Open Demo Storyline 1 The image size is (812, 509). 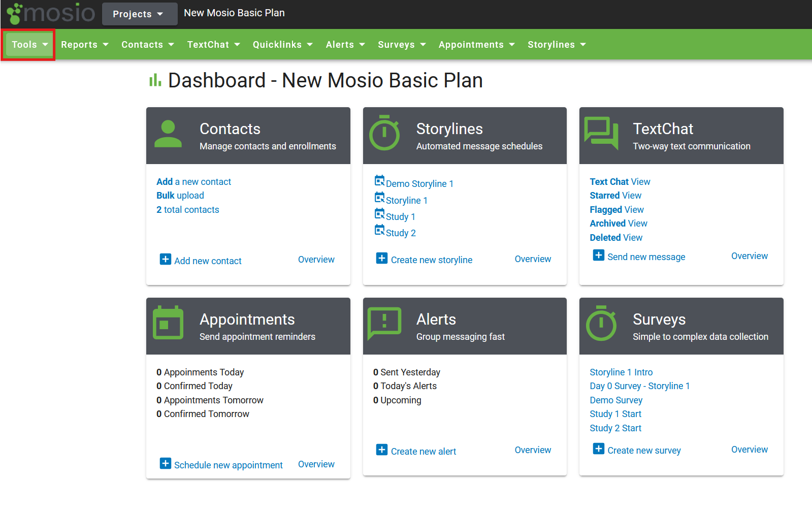pyautogui.click(x=419, y=184)
